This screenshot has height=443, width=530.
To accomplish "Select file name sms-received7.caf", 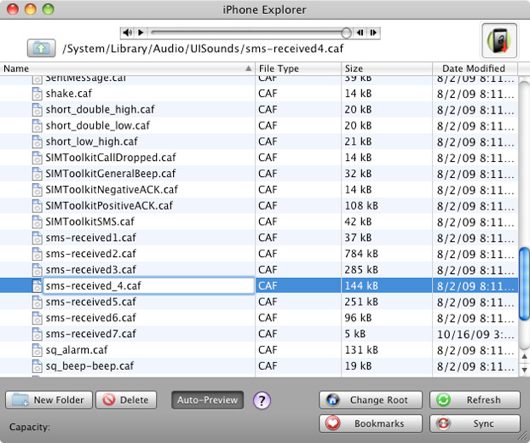I will coord(91,334).
